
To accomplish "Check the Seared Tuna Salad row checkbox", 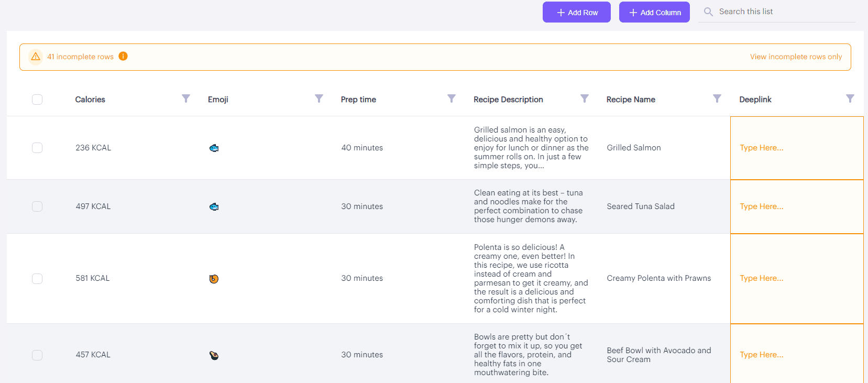I will pos(37,206).
